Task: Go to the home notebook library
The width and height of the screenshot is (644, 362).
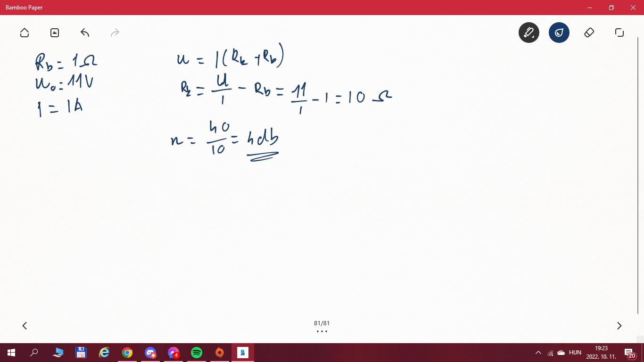Action: [x=25, y=33]
